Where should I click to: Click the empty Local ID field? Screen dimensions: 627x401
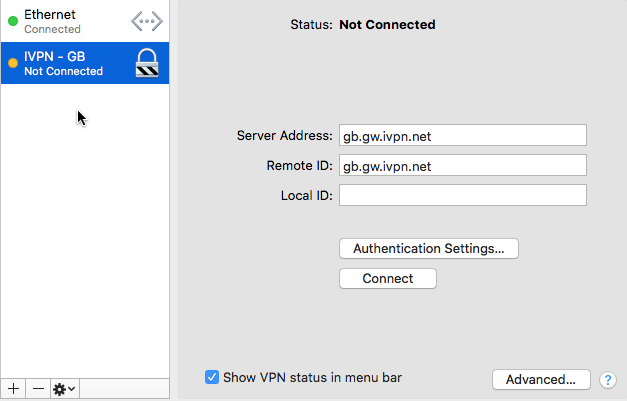tap(463, 195)
